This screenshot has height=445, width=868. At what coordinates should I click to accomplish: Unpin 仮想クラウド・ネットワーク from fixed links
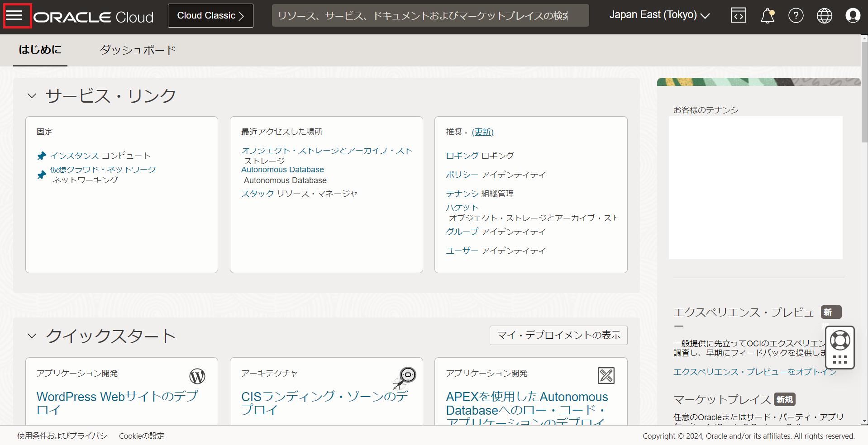tap(41, 174)
